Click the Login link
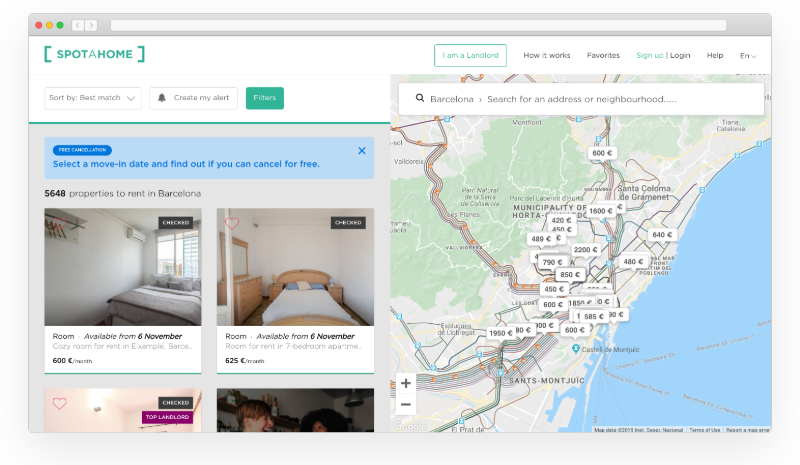This screenshot has width=800, height=465. click(680, 55)
